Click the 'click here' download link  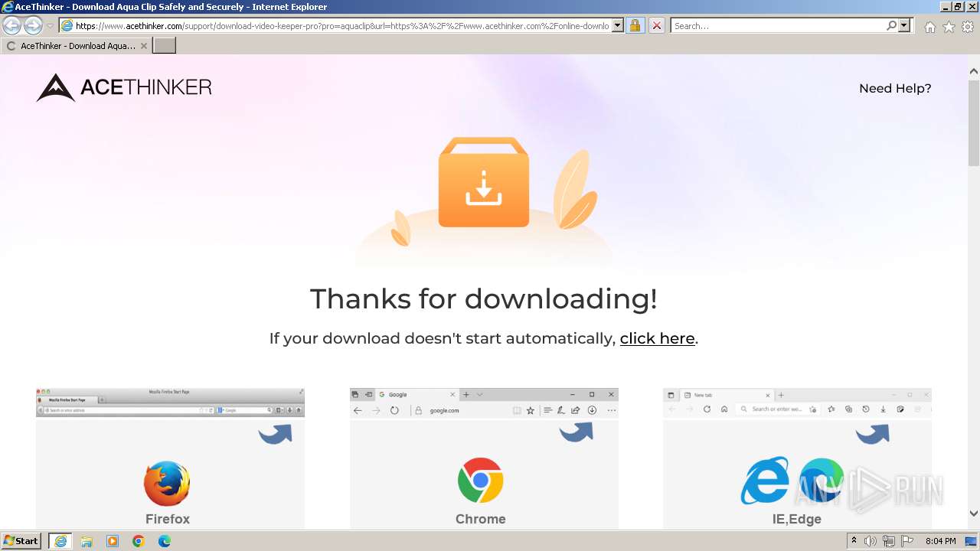[x=657, y=338]
